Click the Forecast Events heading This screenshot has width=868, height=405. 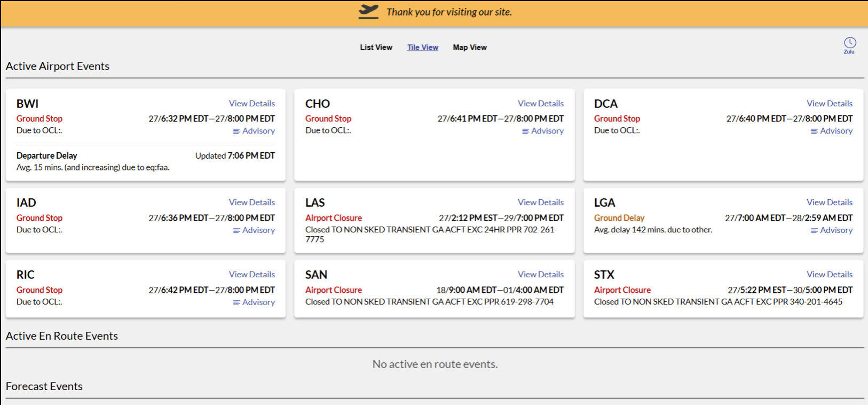pyautogui.click(x=44, y=386)
